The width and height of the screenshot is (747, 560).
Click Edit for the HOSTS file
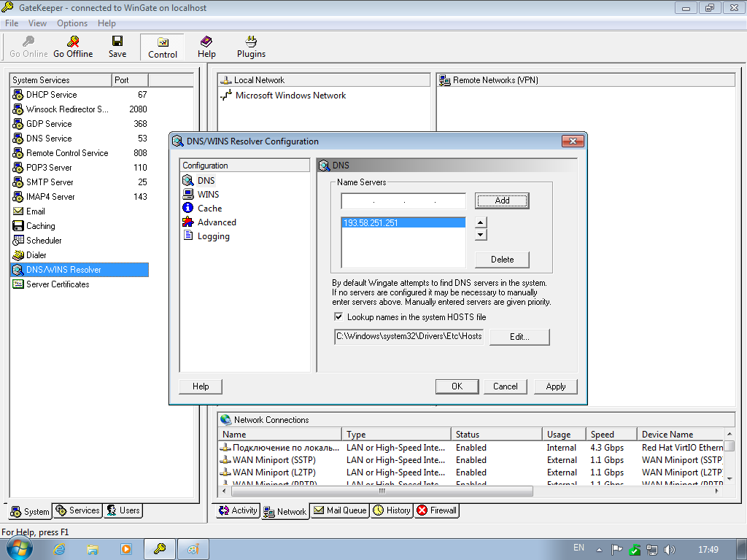point(519,337)
